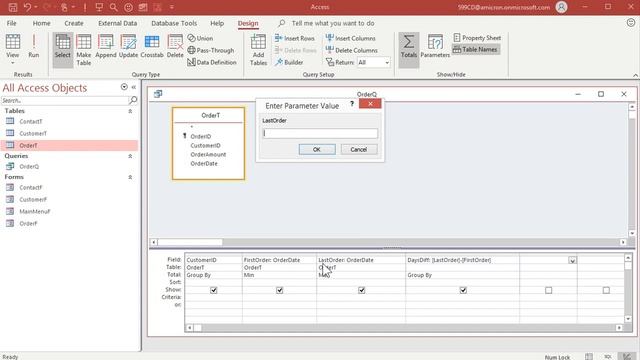The height and width of the screenshot is (360, 640).
Task: Click Save icon in quick access toolbar
Action: [13, 7]
